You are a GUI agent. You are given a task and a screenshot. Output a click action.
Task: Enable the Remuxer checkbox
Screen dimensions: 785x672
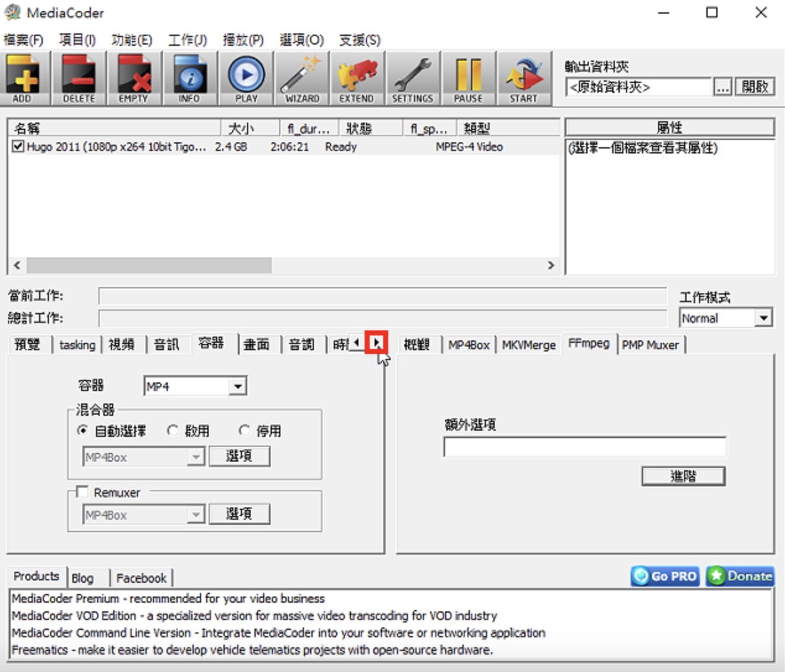[x=82, y=492]
